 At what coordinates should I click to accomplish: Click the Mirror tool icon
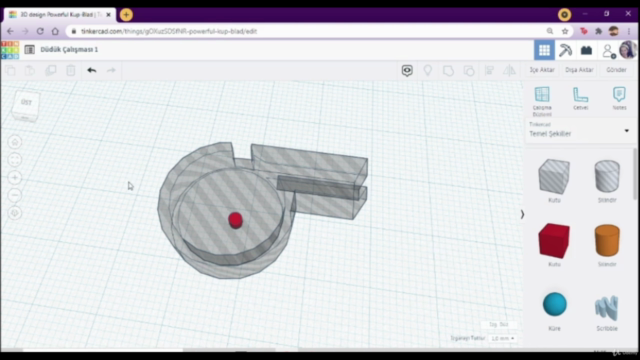[509, 70]
